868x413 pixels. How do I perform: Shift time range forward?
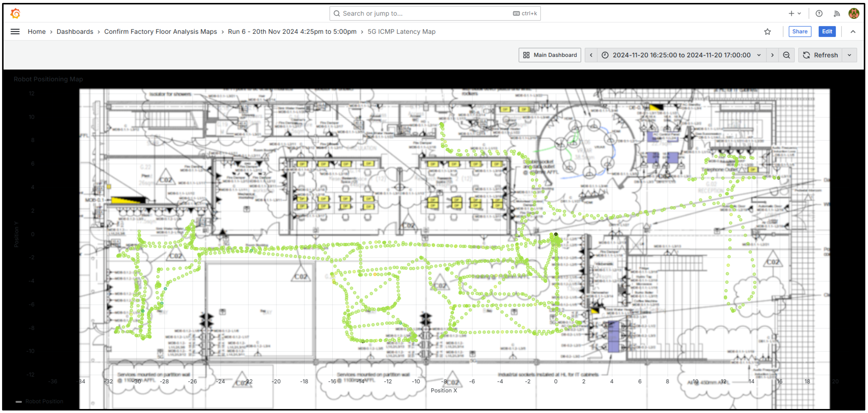[772, 55]
